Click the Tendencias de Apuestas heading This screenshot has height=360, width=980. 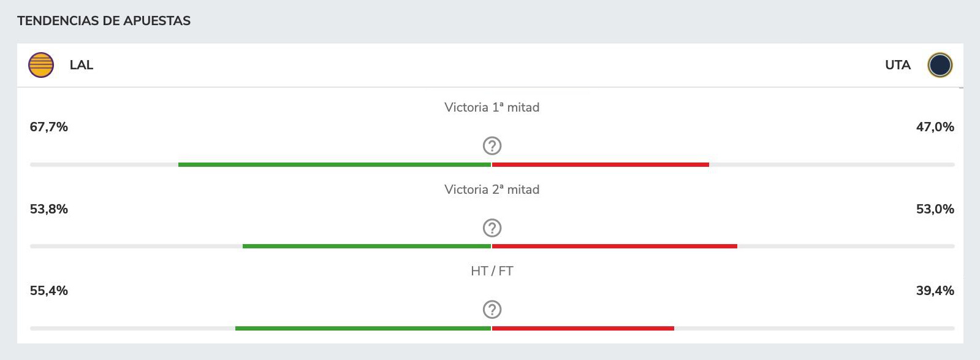point(104,21)
